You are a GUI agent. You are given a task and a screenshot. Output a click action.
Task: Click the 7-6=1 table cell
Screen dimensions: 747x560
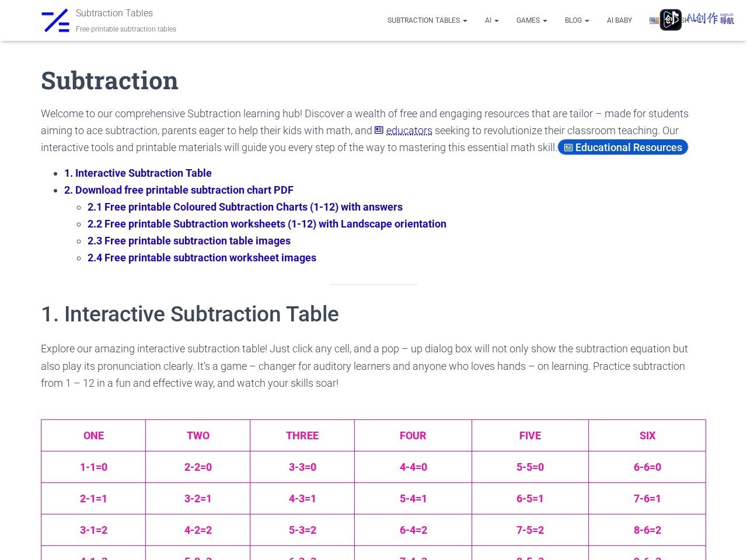(x=647, y=499)
